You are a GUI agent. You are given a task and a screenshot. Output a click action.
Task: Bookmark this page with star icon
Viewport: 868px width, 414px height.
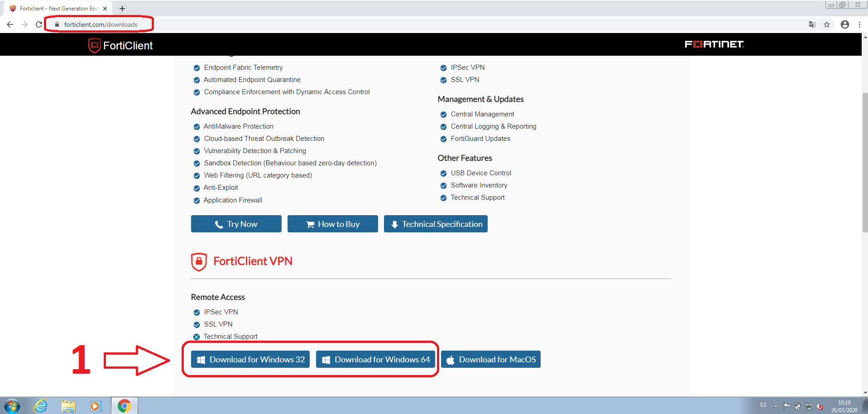tap(827, 24)
